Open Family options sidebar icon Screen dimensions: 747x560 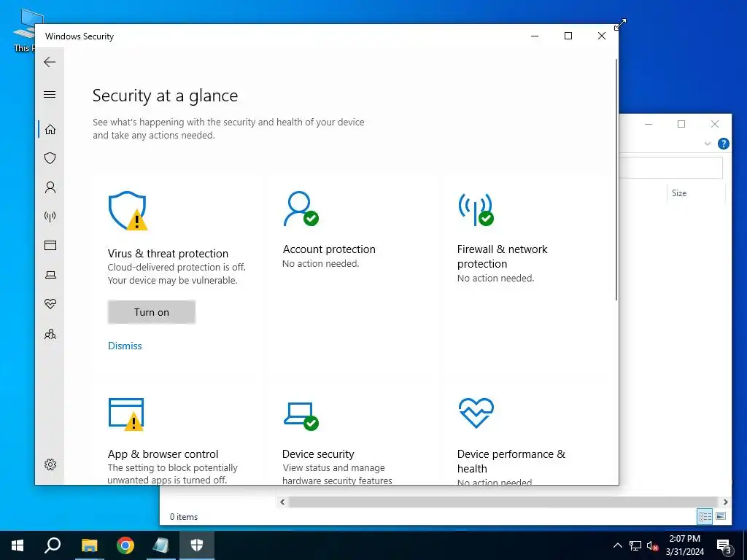[x=50, y=334]
